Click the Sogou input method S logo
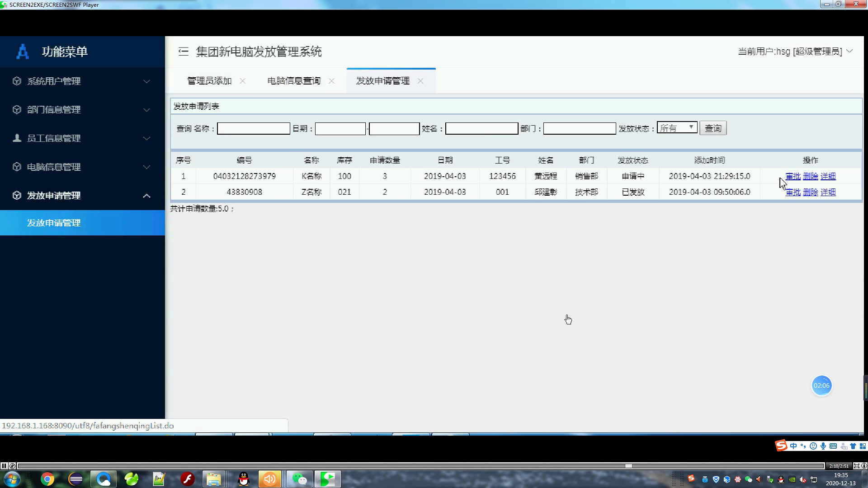 click(x=781, y=446)
